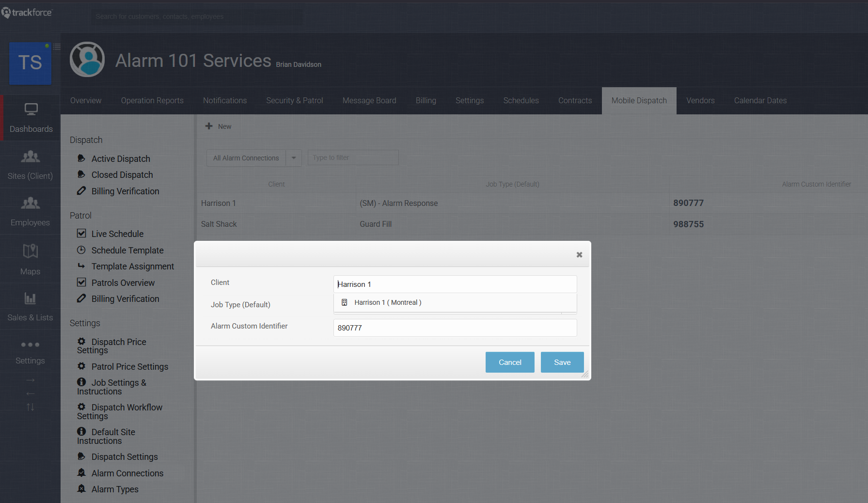Image resolution: width=868 pixels, height=503 pixels.
Task: Click the Client column header
Action: 276,184
